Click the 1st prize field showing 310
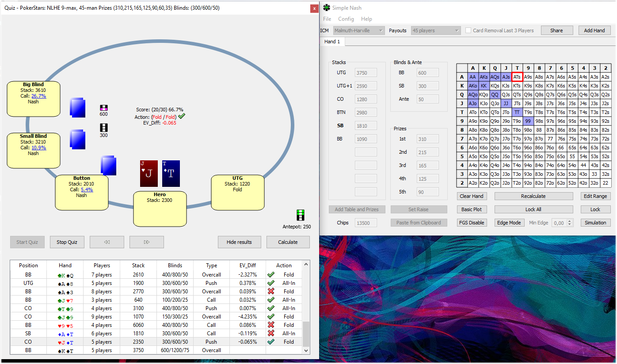This screenshot has width=617, height=364. [x=428, y=139]
